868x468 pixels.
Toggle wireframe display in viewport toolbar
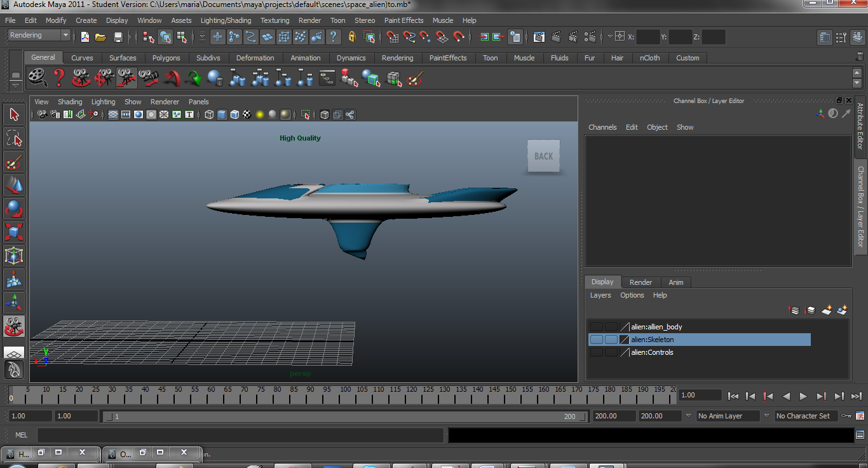point(209,115)
